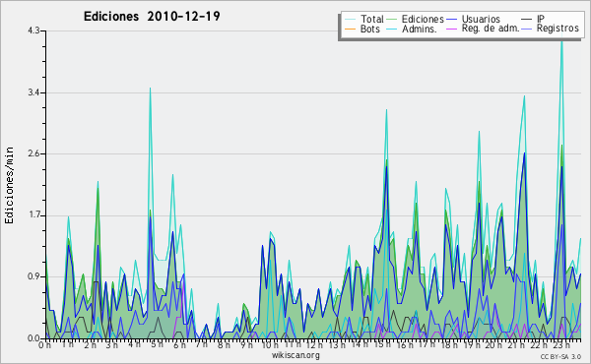Click the 2.6 gridline label
Image resolution: width=591 pixels, height=364 pixels.
(33, 153)
